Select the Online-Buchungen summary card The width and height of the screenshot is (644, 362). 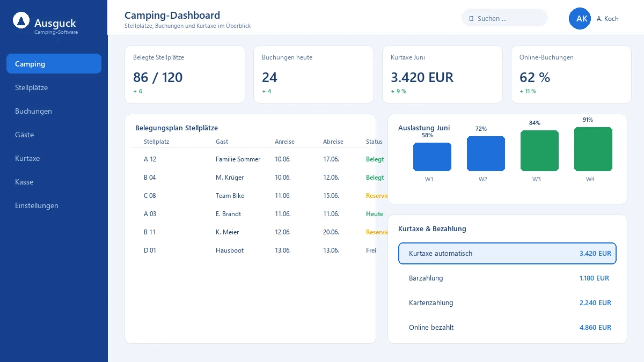[571, 74]
